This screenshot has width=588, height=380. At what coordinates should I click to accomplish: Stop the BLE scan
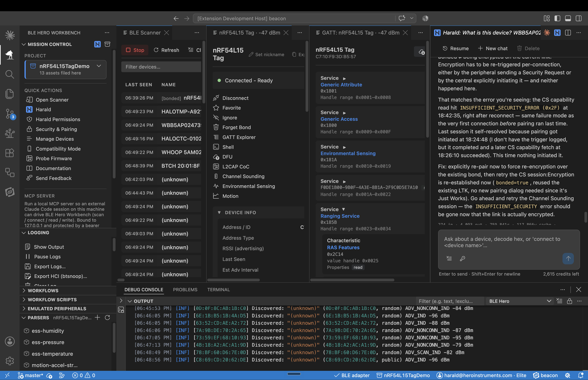coord(135,50)
